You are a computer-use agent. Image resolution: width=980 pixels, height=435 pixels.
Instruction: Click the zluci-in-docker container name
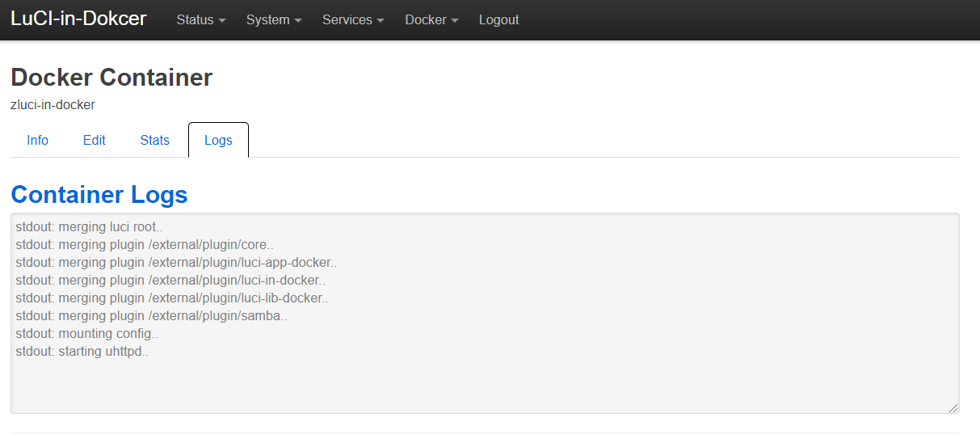(x=53, y=104)
